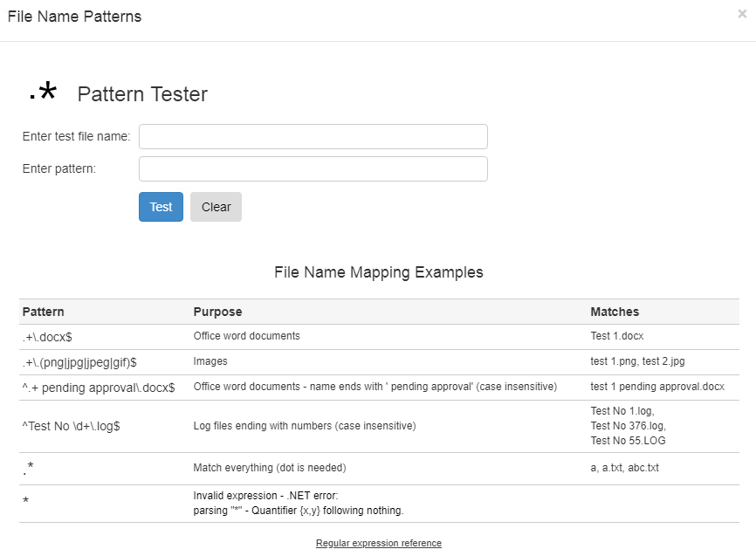Click the .* pattern in the table
Image resolution: width=756 pixels, height=556 pixels.
(x=28, y=470)
